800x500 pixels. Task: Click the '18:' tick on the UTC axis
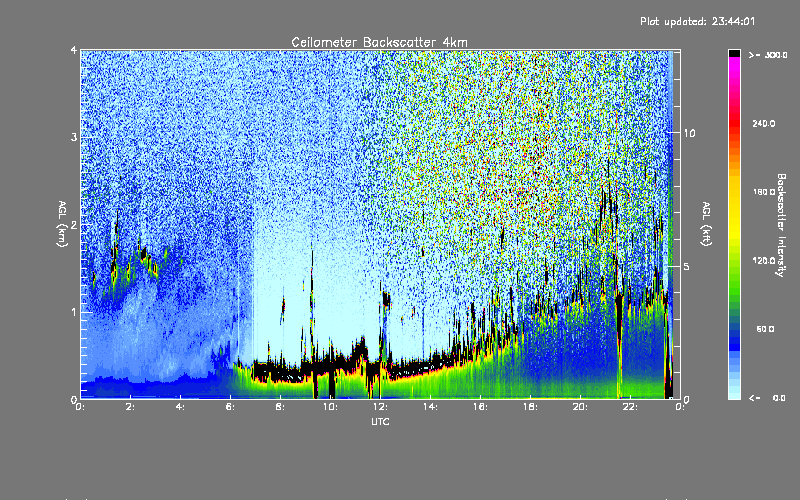[x=530, y=407]
